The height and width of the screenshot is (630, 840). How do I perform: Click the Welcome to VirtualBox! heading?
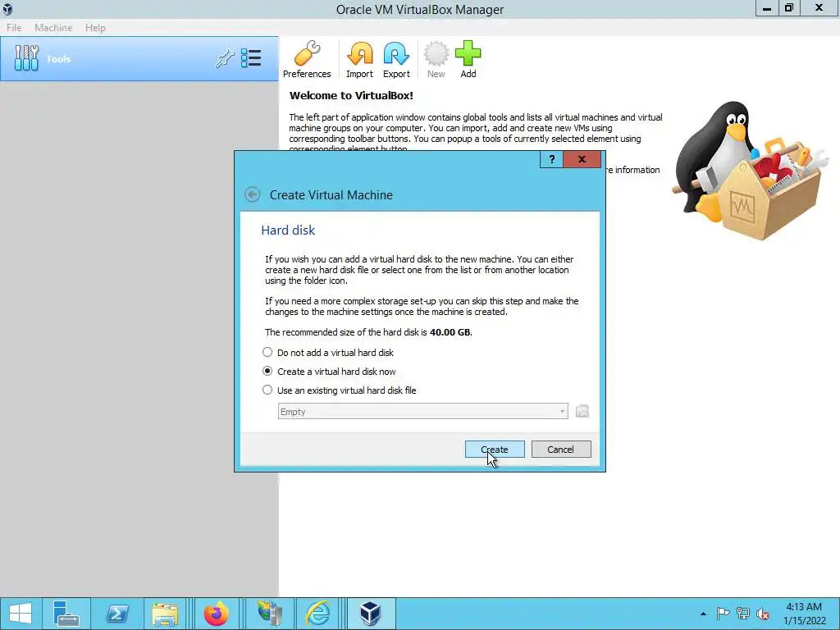351,96
